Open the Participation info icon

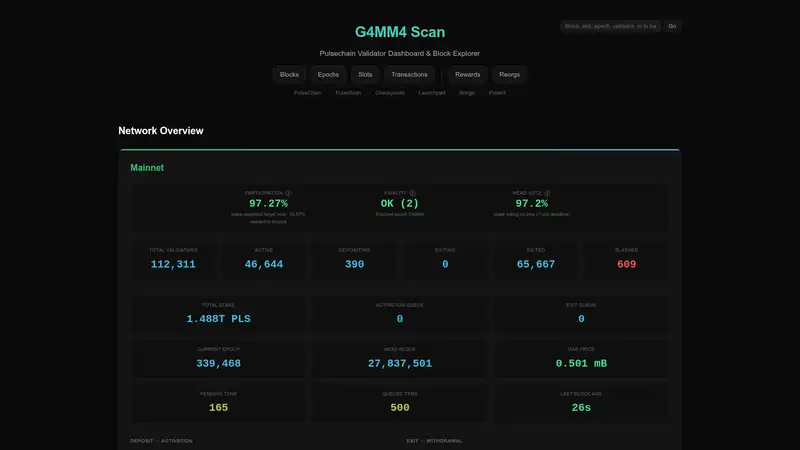pyautogui.click(x=288, y=193)
